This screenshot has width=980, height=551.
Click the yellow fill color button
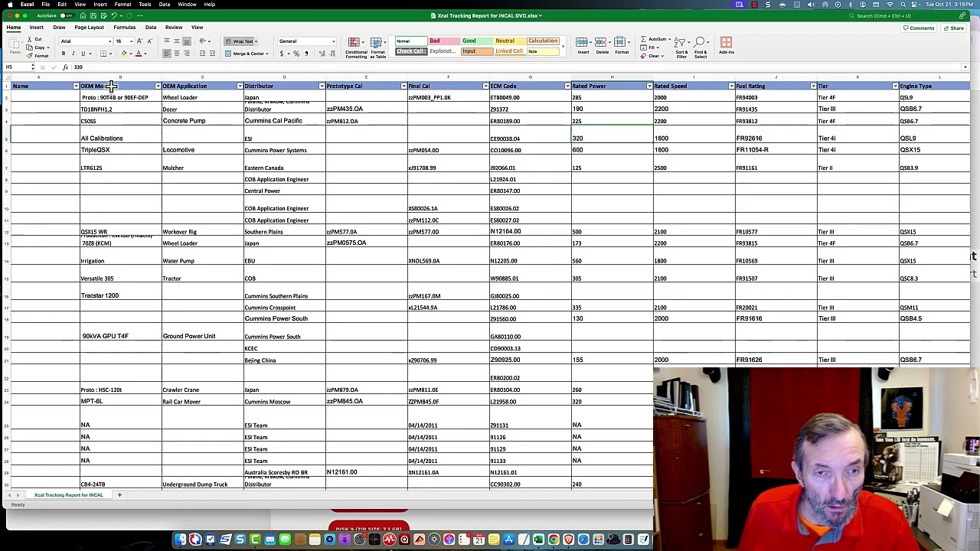(124, 54)
